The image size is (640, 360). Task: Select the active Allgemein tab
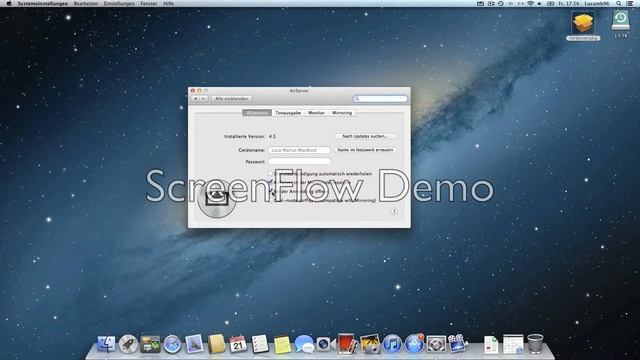click(x=257, y=113)
